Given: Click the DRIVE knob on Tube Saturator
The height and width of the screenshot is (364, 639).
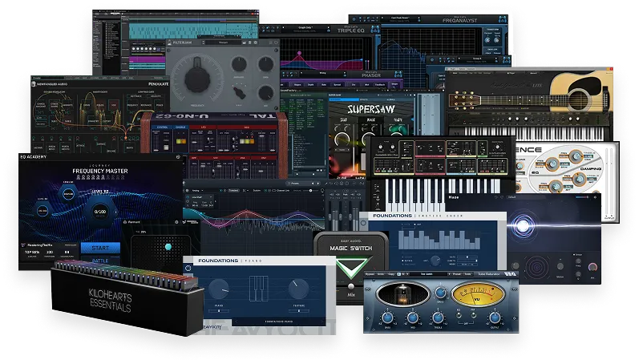Looking at the screenshot, I should click(x=440, y=293).
